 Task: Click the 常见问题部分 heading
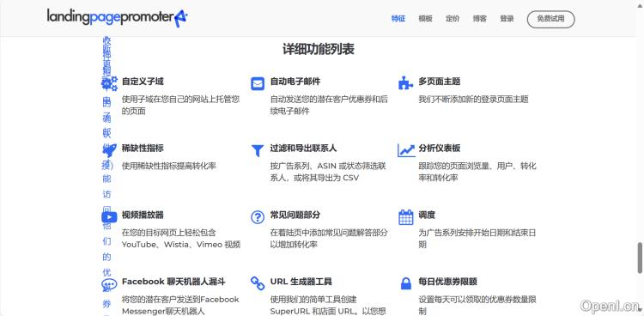point(295,215)
